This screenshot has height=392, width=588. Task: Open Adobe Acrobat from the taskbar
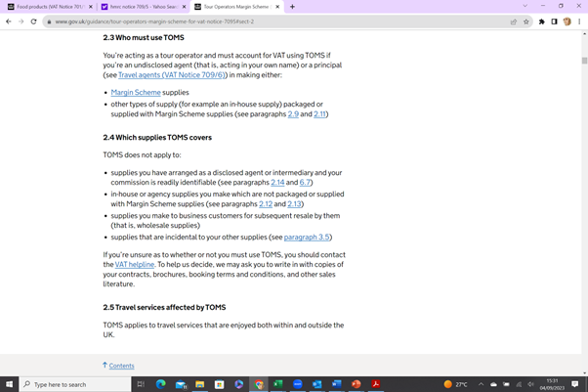375,384
